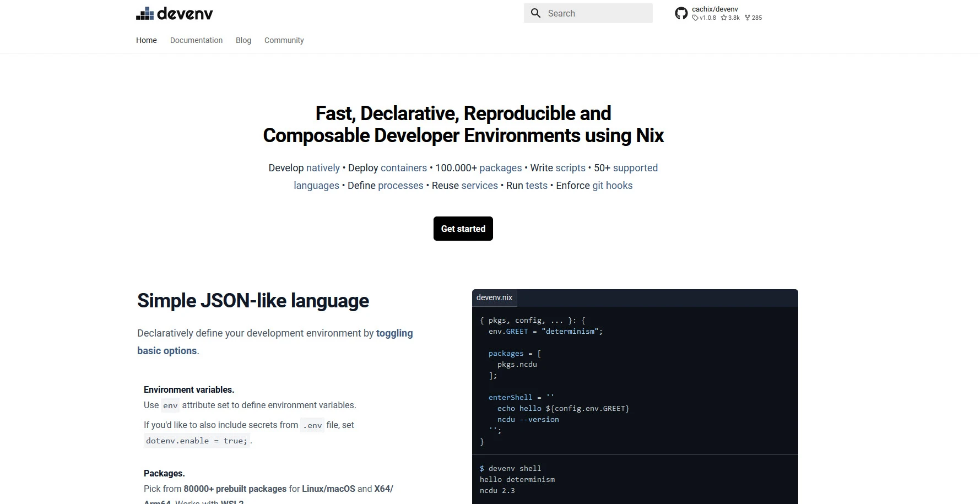The height and width of the screenshot is (504, 980).
Task: Click the echo hello code line
Action: click(563, 408)
